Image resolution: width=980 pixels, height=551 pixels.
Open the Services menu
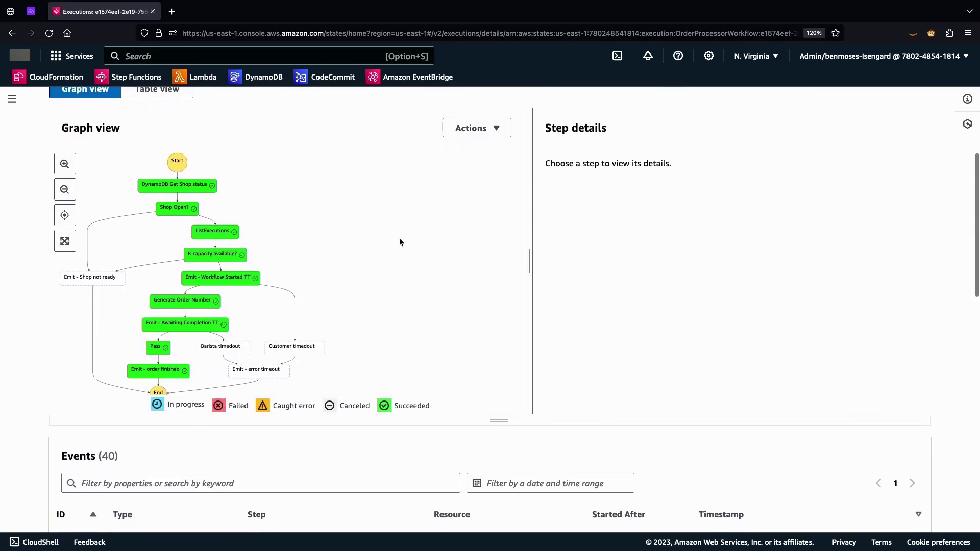[x=72, y=56]
